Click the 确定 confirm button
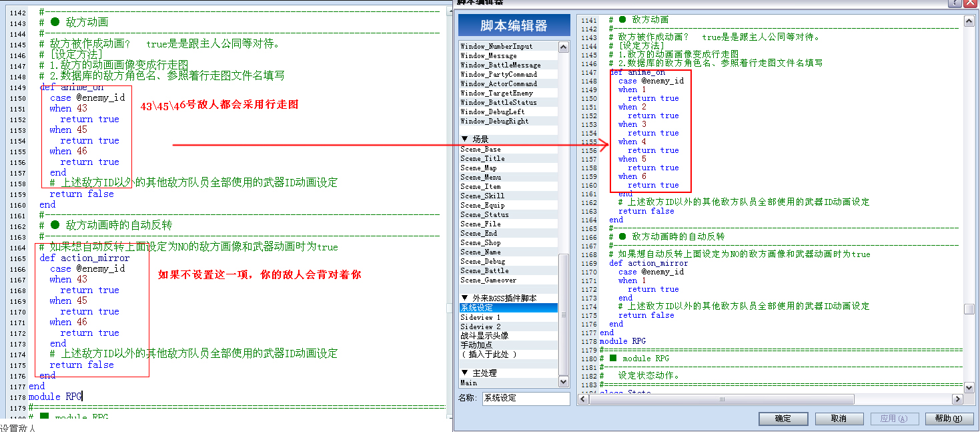 (x=783, y=419)
